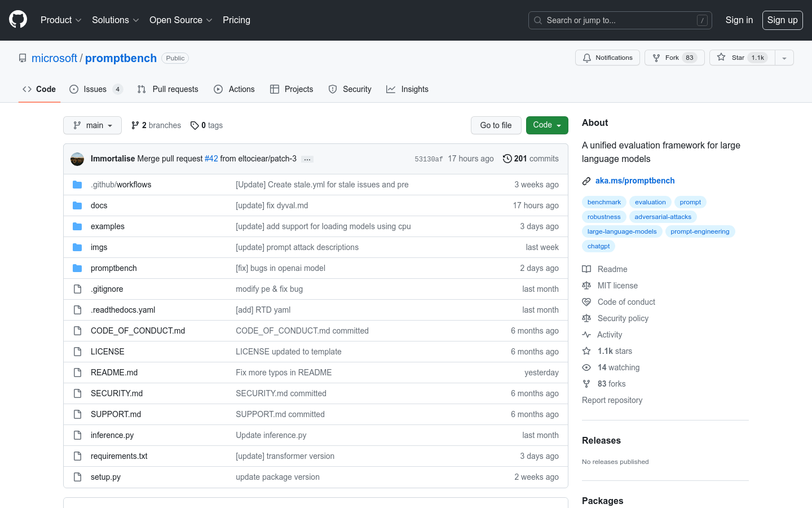Switch to the Pull requests tab
The image size is (812, 508).
(167, 89)
